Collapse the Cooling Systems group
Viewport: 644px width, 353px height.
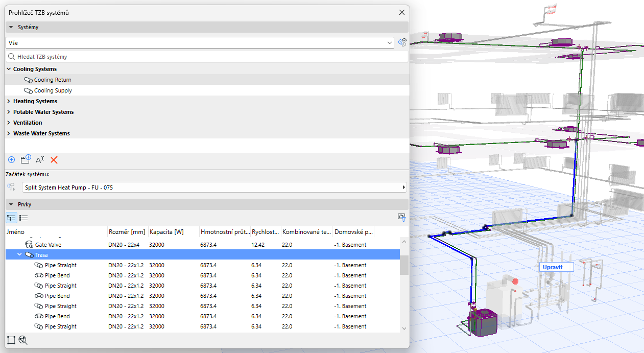[x=9, y=69]
